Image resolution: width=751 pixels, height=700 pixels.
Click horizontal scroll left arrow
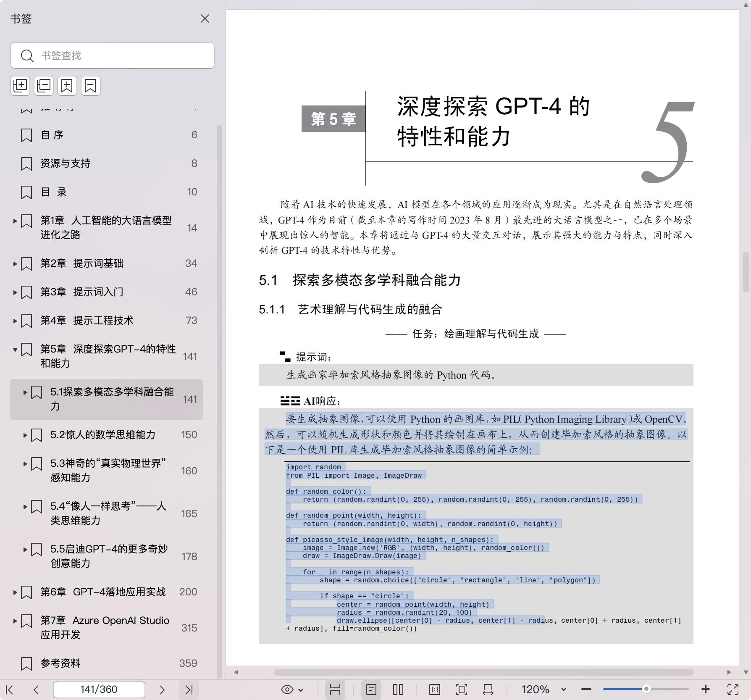point(236,672)
